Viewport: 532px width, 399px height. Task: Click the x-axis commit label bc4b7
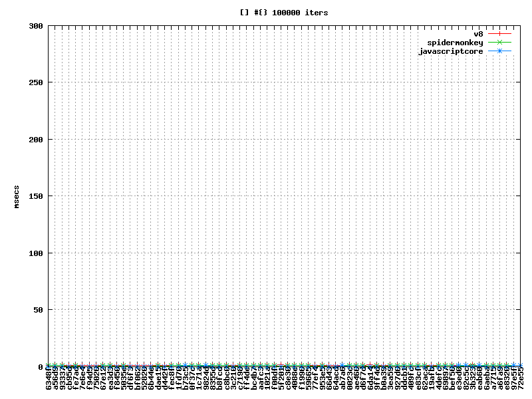(253, 378)
